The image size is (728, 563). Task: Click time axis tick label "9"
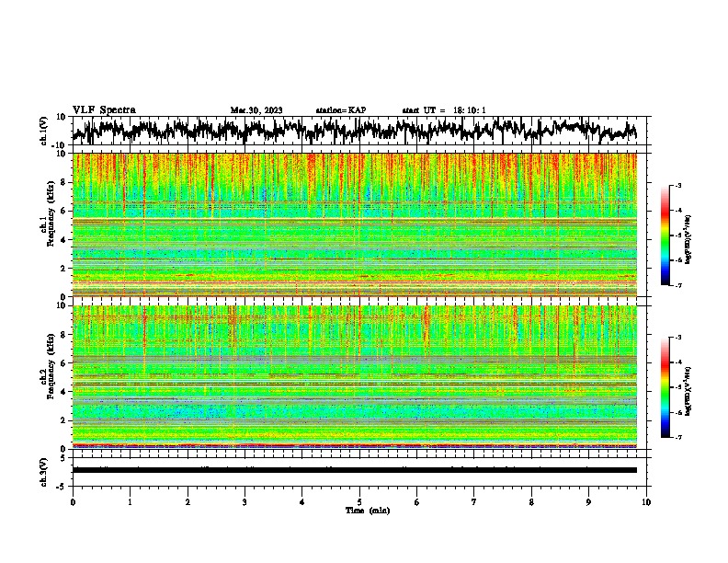tap(588, 502)
